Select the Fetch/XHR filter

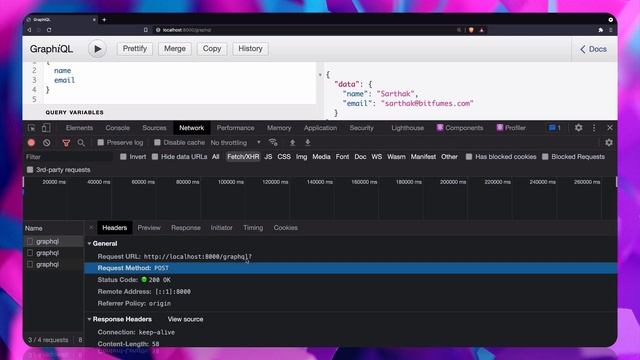(243, 157)
